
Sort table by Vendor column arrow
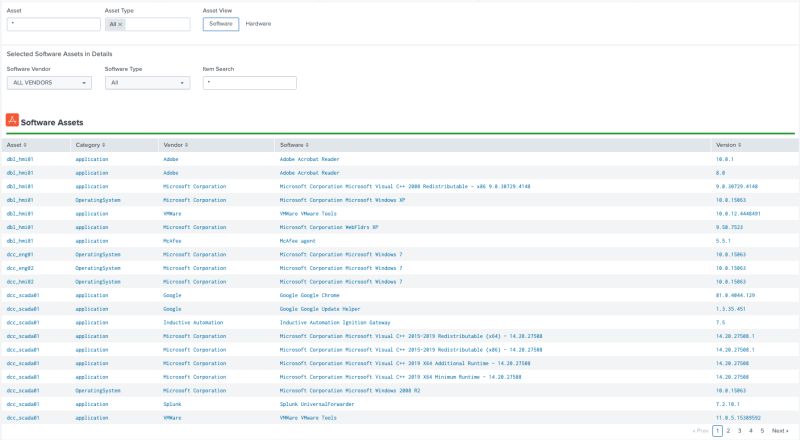click(x=186, y=145)
